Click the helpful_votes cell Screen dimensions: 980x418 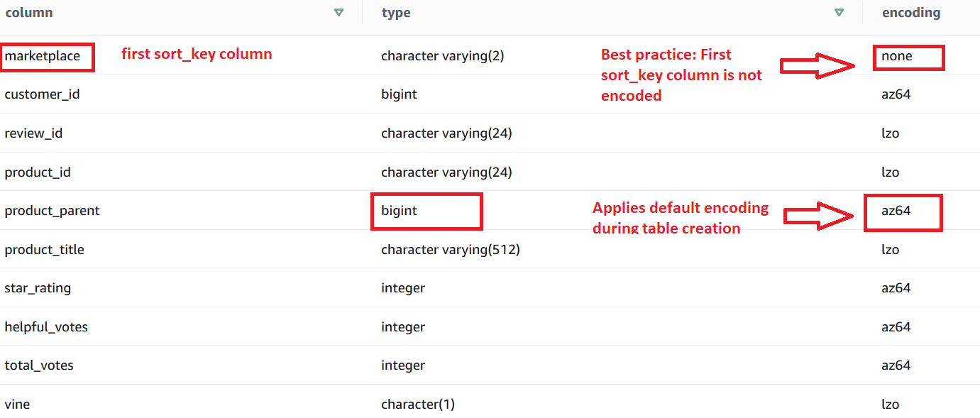(x=46, y=327)
